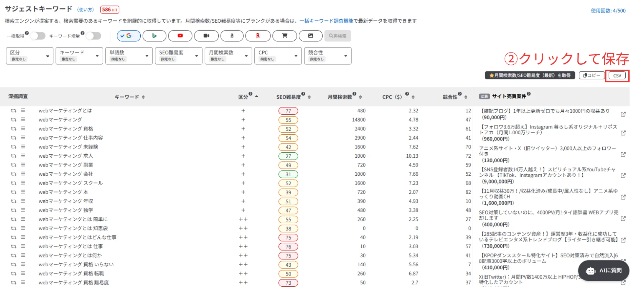Select keyword webマーケティング スクール
Image resolution: width=644 pixels, height=287 pixels.
pos(71,183)
